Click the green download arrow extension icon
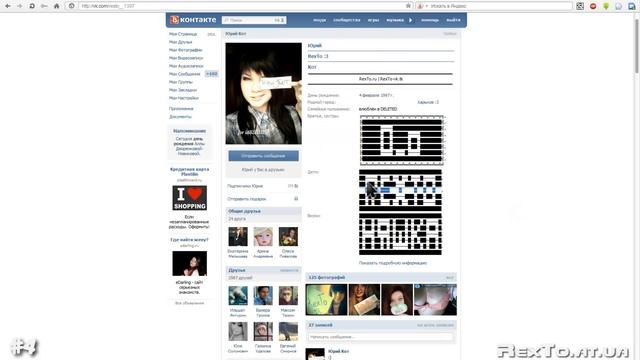This screenshot has width=640, height=360. (x=606, y=6)
